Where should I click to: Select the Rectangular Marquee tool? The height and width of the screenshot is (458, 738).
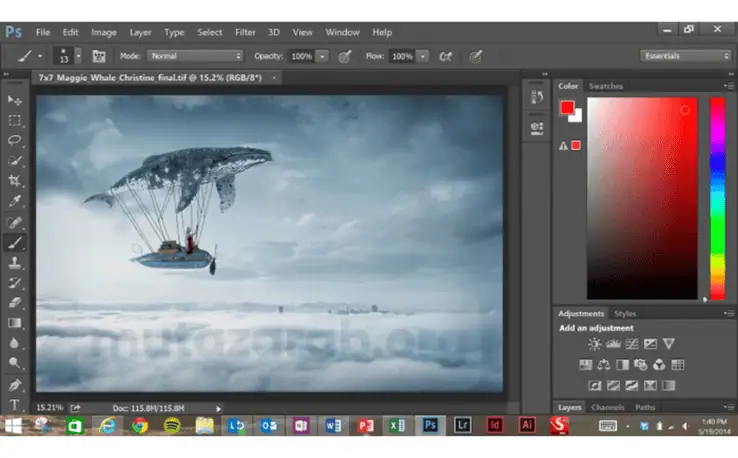(15, 121)
